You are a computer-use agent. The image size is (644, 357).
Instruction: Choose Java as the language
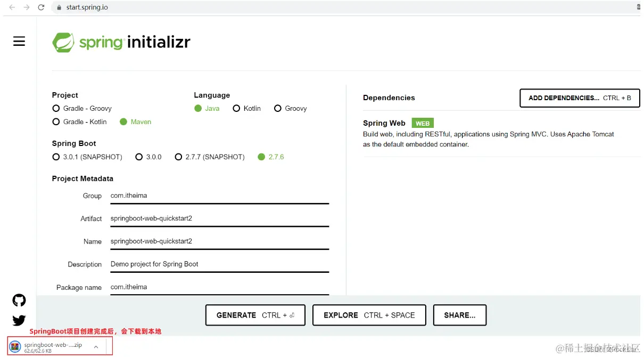(207, 108)
